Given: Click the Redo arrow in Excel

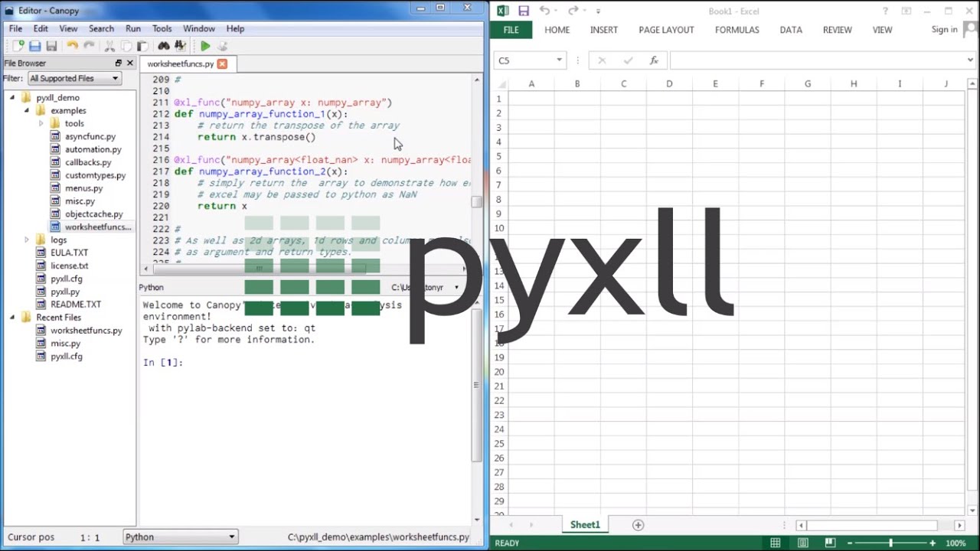Looking at the screenshot, I should pyautogui.click(x=573, y=11).
